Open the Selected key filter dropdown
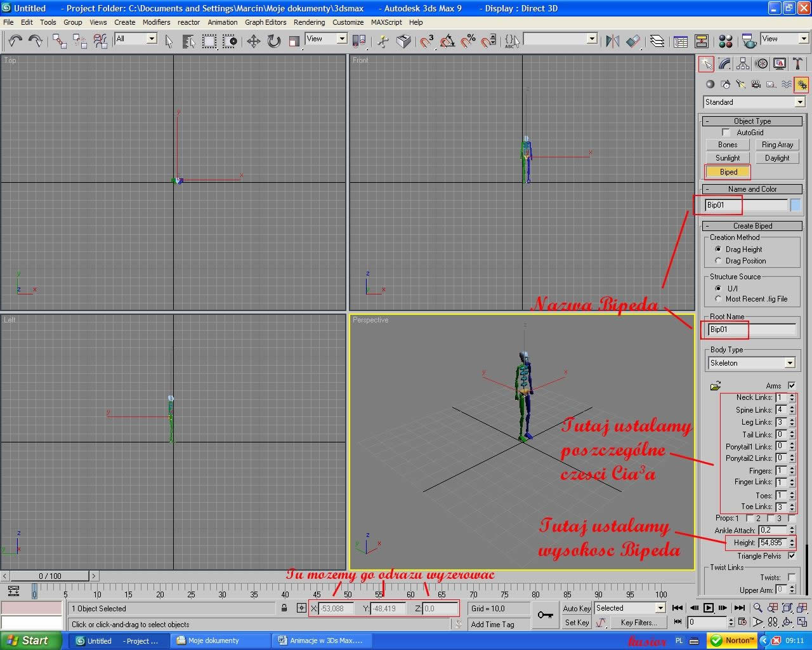 [660, 608]
